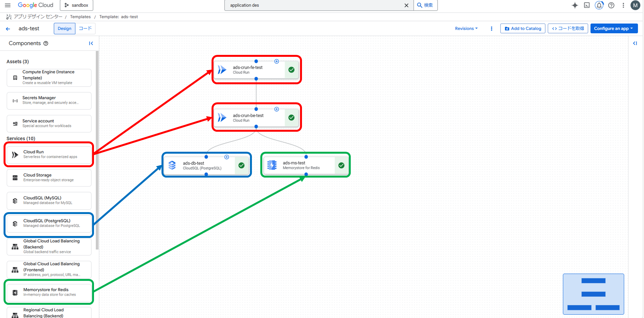The height and width of the screenshot is (318, 644).
Task: Click the Secrets Manager icon
Action: coord(15,101)
